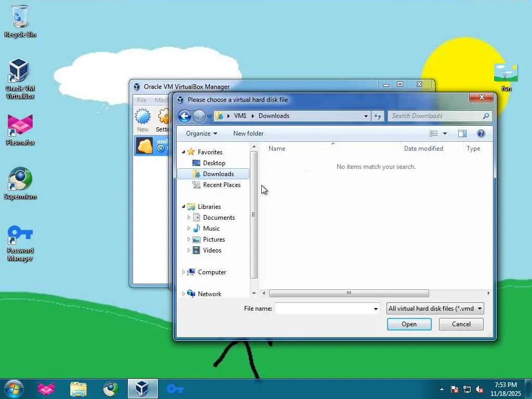Viewport: 532px width, 399px height.
Task: Expand the Documents library node
Action: [189, 218]
